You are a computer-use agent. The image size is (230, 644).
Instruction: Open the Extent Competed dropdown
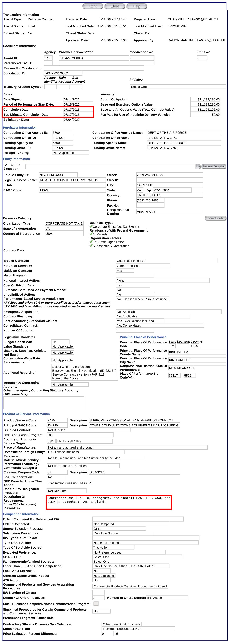click(x=131, y=524)
